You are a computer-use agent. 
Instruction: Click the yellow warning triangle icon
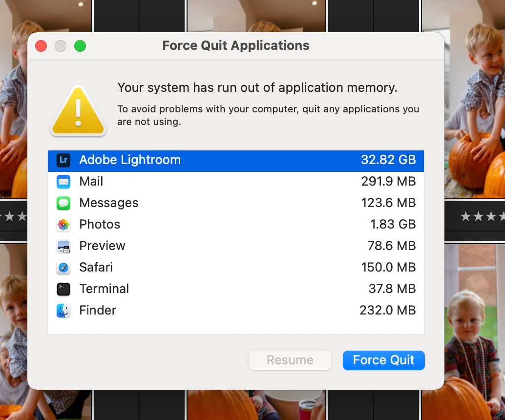(x=78, y=111)
